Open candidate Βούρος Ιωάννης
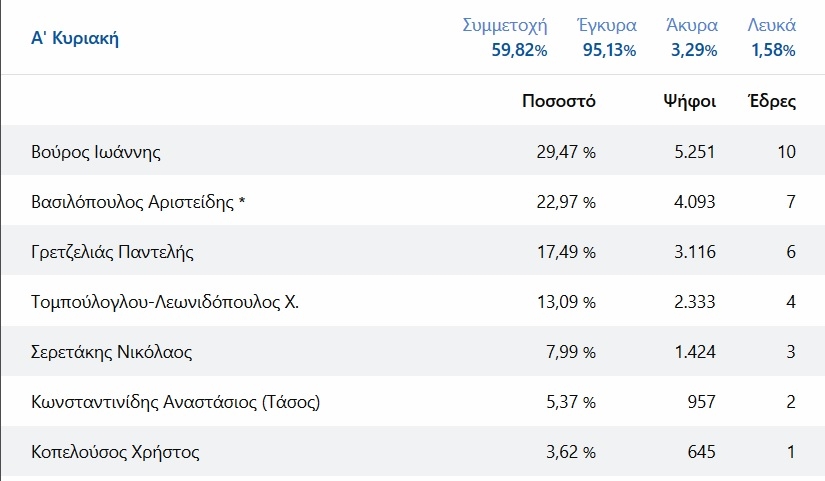825x481 pixels. coord(96,152)
